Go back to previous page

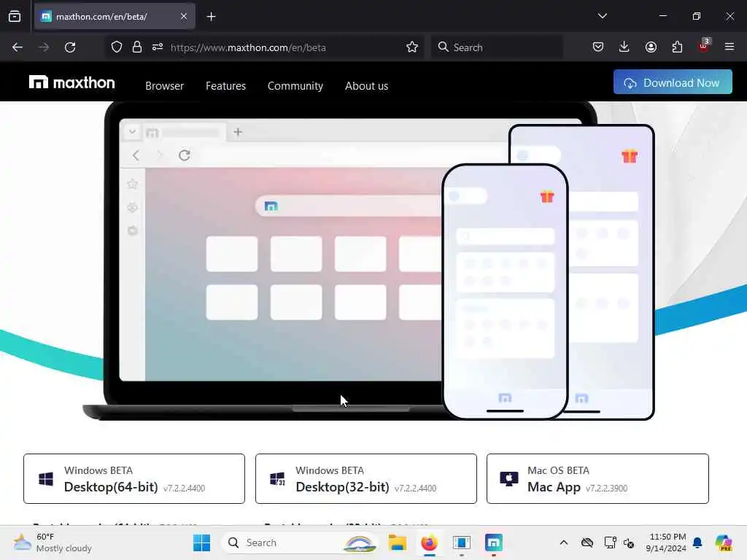(18, 47)
